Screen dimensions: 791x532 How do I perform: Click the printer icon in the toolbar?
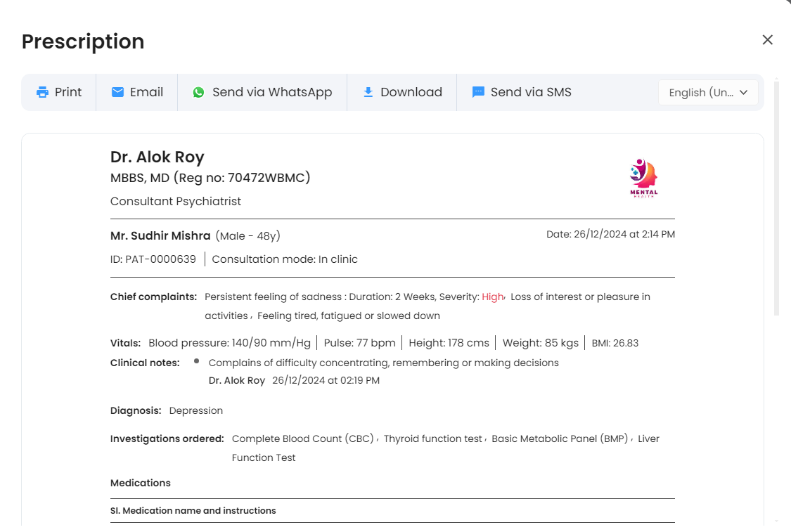pyautogui.click(x=43, y=92)
